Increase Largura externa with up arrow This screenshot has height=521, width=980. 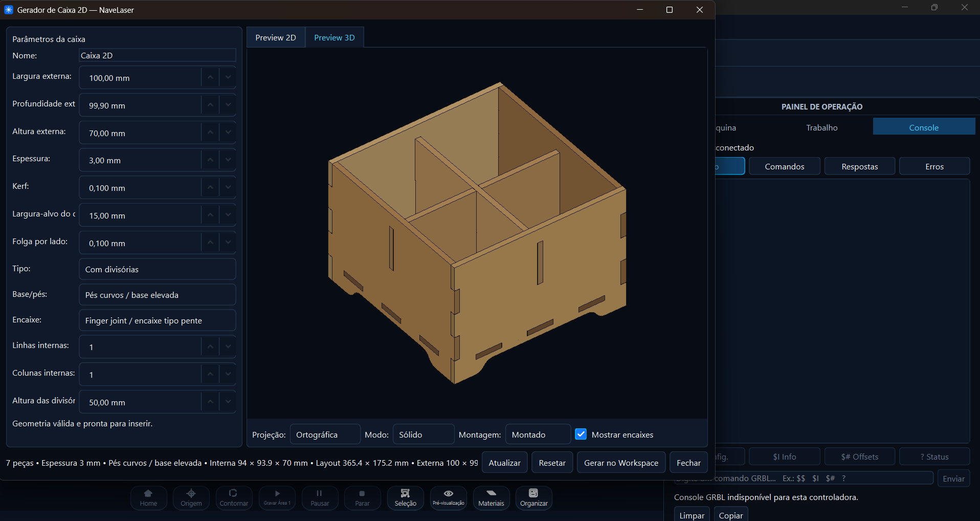point(210,78)
